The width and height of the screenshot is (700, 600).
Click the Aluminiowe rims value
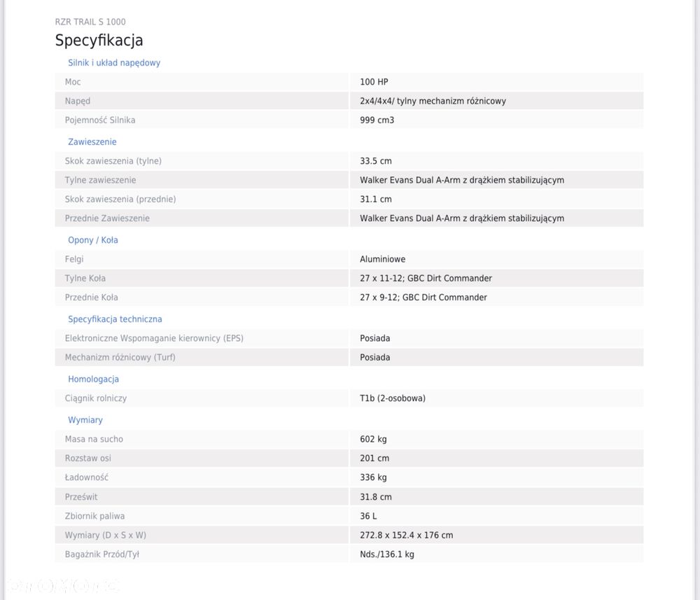coord(382,259)
